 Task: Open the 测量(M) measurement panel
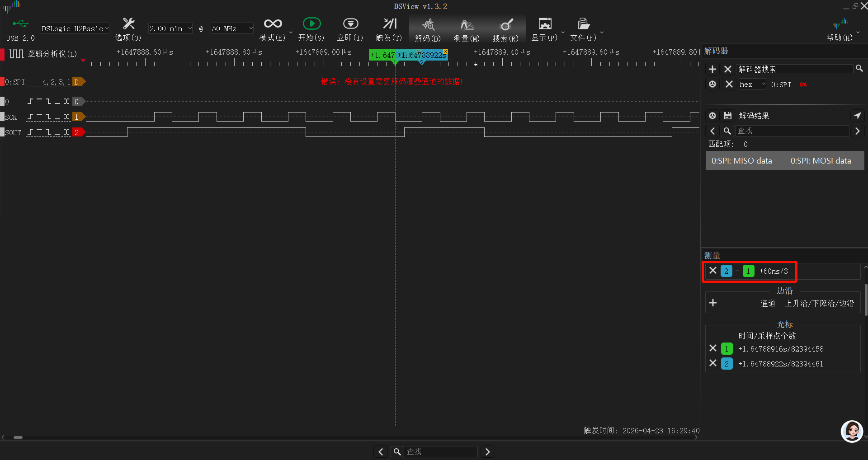467,28
